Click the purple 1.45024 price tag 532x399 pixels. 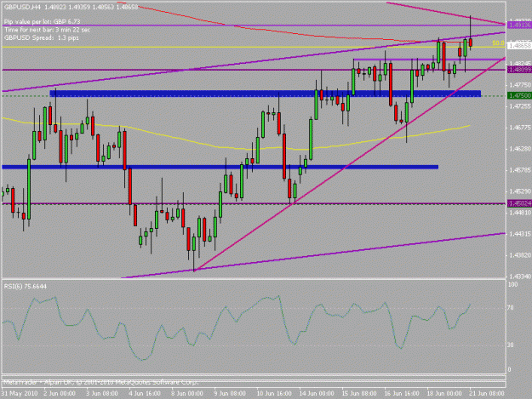(519, 203)
